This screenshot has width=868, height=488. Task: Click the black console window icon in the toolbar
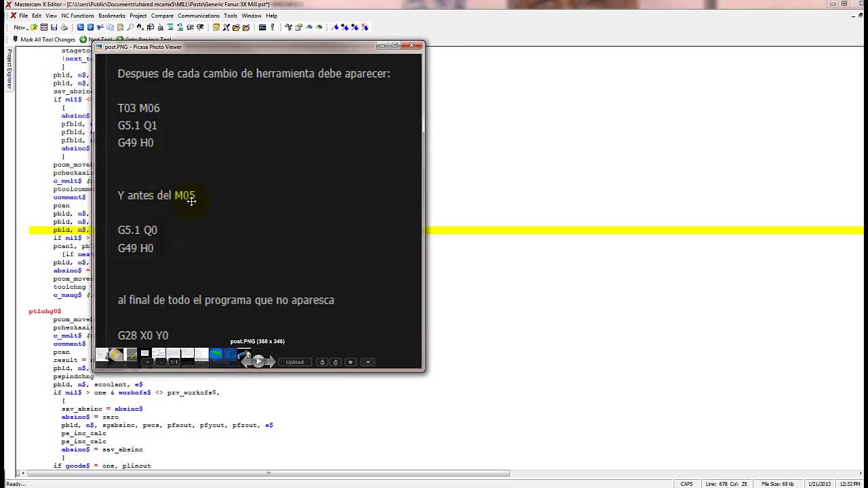262,28
